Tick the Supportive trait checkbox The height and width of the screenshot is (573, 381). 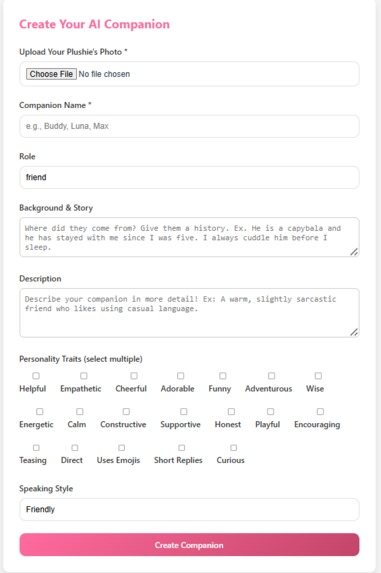[184, 411]
